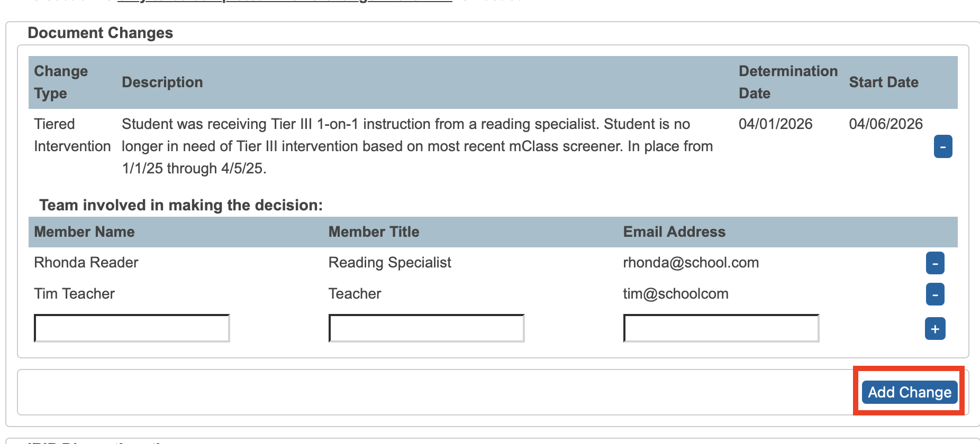Click the Email Address column header
The width and height of the screenshot is (980, 444).
click(674, 232)
